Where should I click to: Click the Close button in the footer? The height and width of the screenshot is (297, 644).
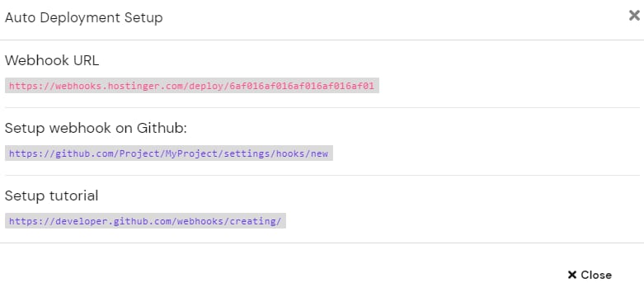pos(590,275)
